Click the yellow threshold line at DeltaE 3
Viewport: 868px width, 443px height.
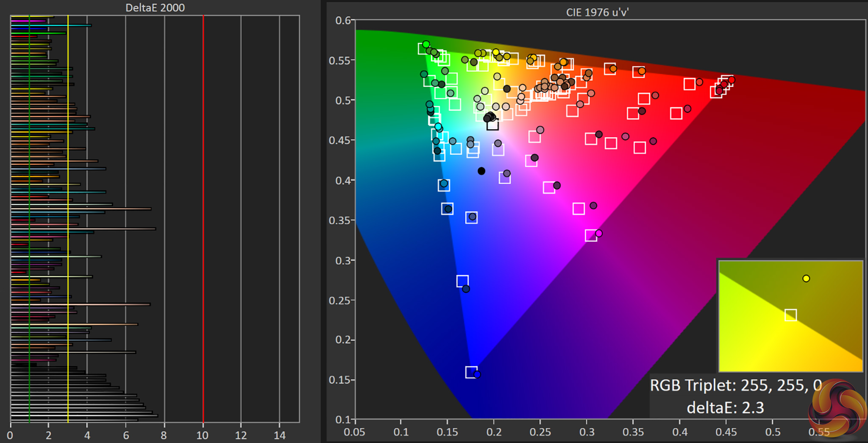click(68, 219)
